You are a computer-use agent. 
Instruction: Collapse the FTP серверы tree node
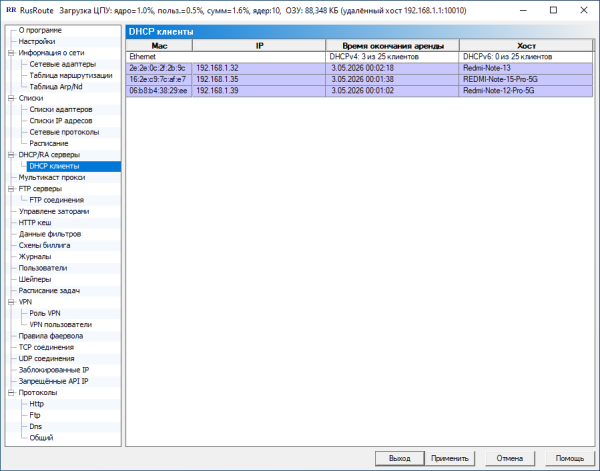point(11,189)
